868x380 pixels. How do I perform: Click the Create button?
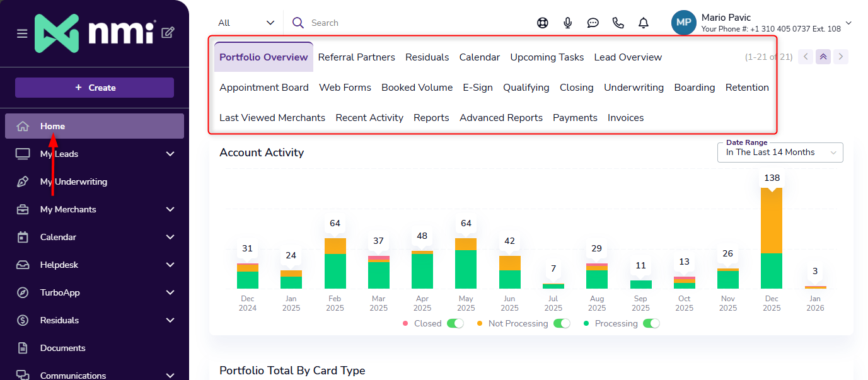(95, 88)
